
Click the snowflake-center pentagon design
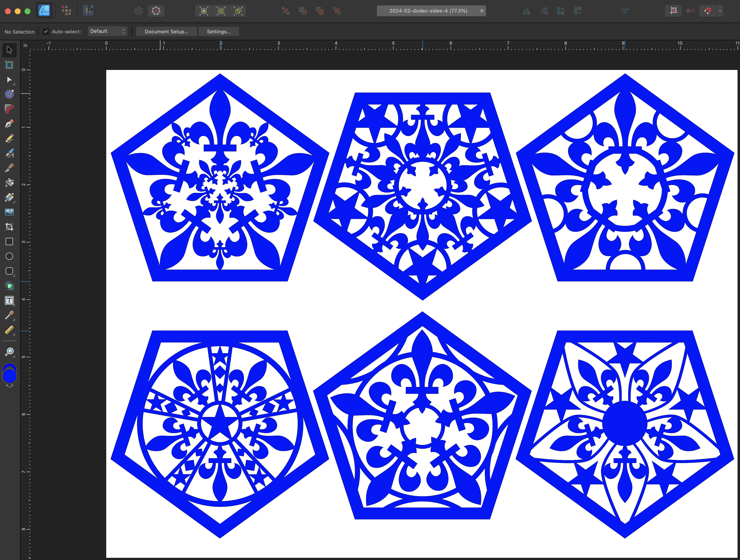(220, 177)
